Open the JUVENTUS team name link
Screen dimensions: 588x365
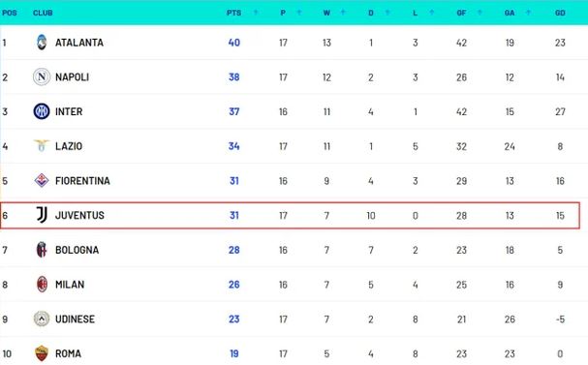point(79,215)
